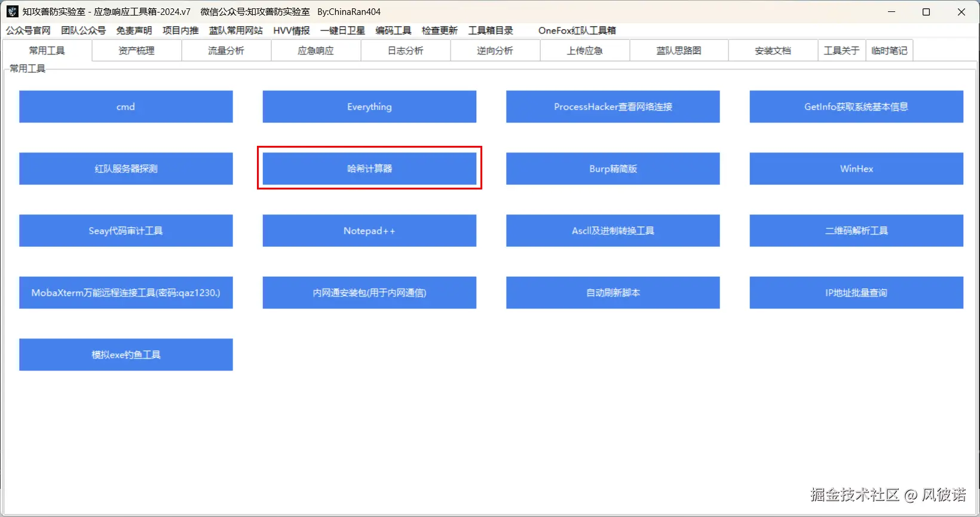Open the 公众号官网 menu

pos(28,30)
